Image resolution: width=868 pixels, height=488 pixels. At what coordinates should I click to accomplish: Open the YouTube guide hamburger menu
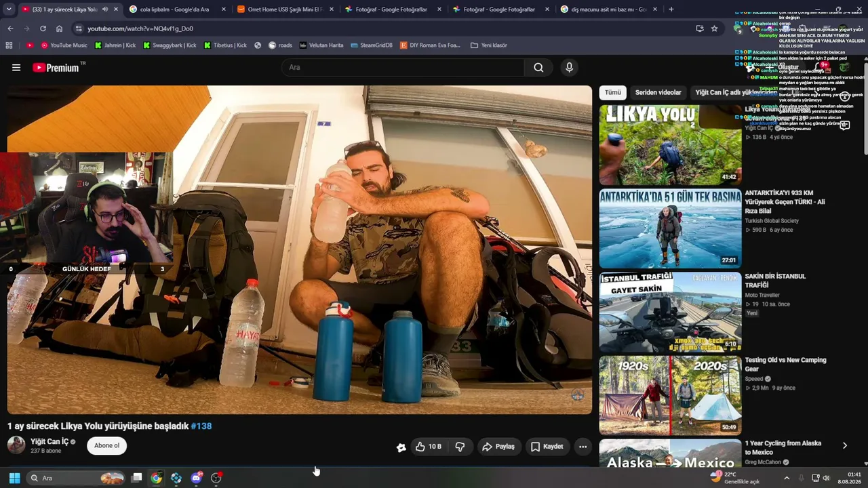(x=16, y=67)
